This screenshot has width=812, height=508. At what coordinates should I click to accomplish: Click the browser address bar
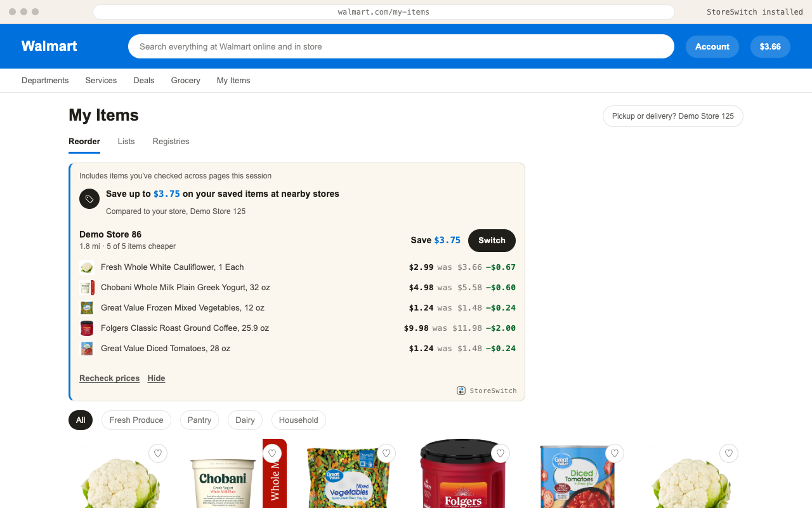click(x=384, y=12)
